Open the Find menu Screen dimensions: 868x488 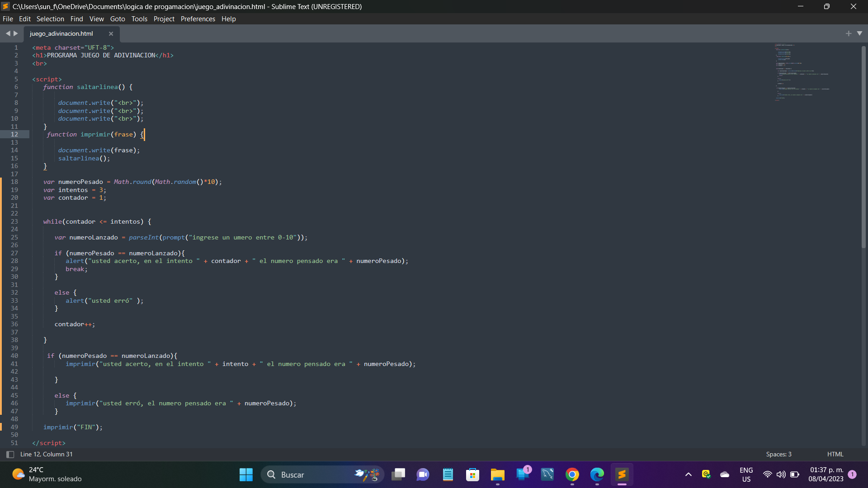[x=76, y=19]
